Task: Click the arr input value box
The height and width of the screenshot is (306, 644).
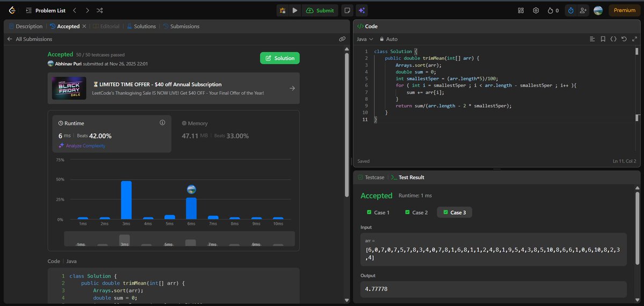Action: pyautogui.click(x=494, y=249)
